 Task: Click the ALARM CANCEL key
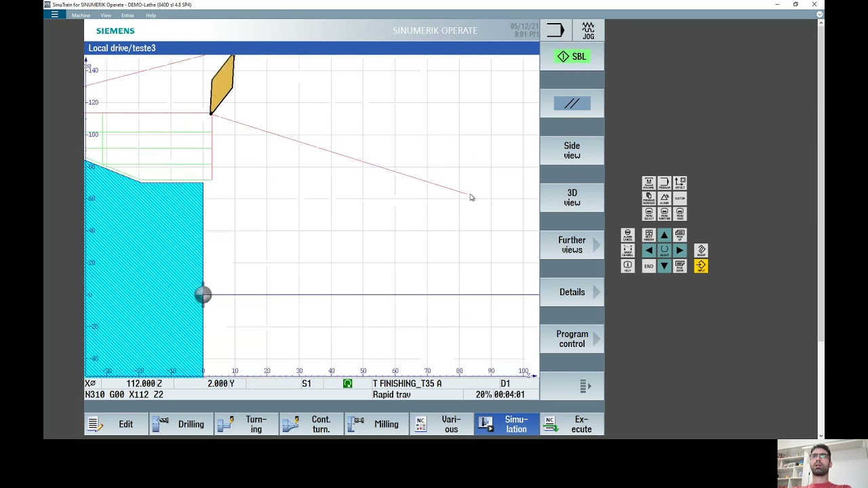click(628, 235)
